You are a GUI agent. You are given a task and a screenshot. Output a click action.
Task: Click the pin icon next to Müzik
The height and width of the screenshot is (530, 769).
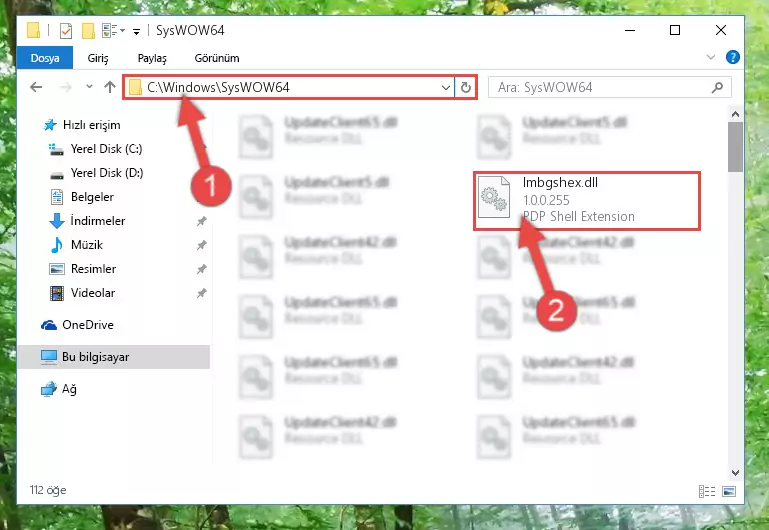[201, 245]
